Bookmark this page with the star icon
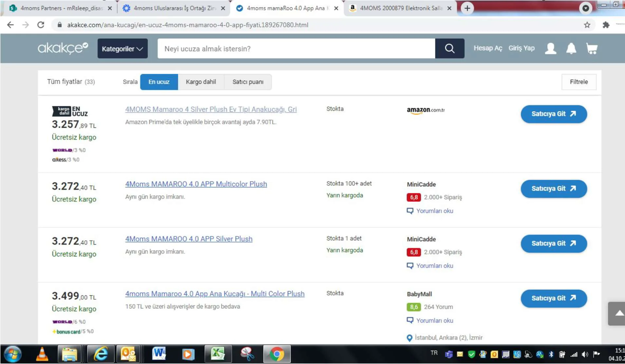 click(587, 25)
